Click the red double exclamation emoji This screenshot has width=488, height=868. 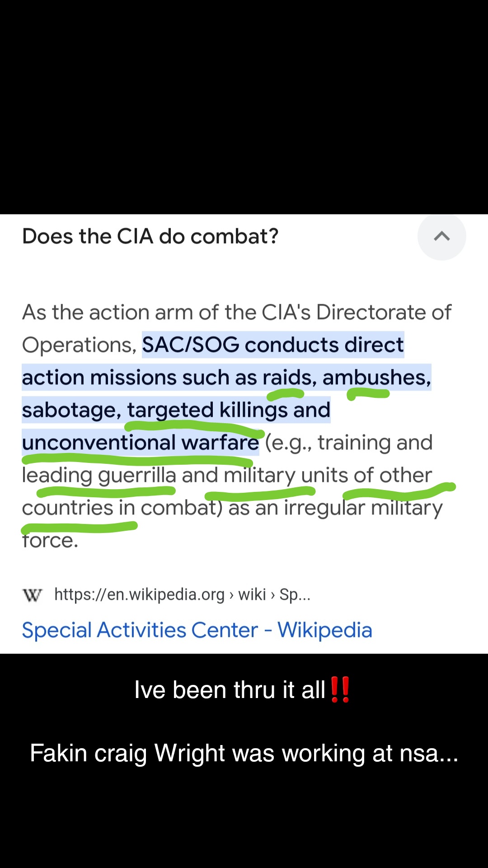click(x=340, y=689)
